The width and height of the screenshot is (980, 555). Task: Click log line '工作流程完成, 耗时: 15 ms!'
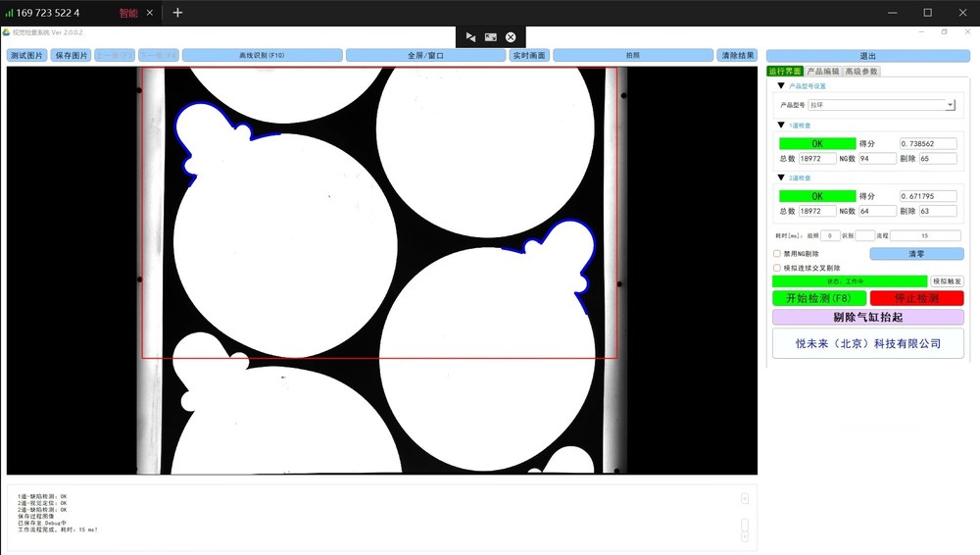coord(58,530)
